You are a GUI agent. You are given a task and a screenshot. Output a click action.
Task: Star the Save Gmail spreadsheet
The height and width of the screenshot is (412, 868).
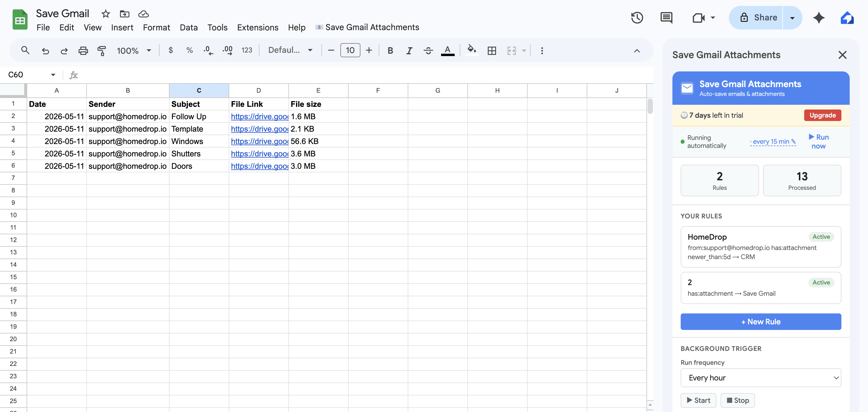(x=105, y=14)
